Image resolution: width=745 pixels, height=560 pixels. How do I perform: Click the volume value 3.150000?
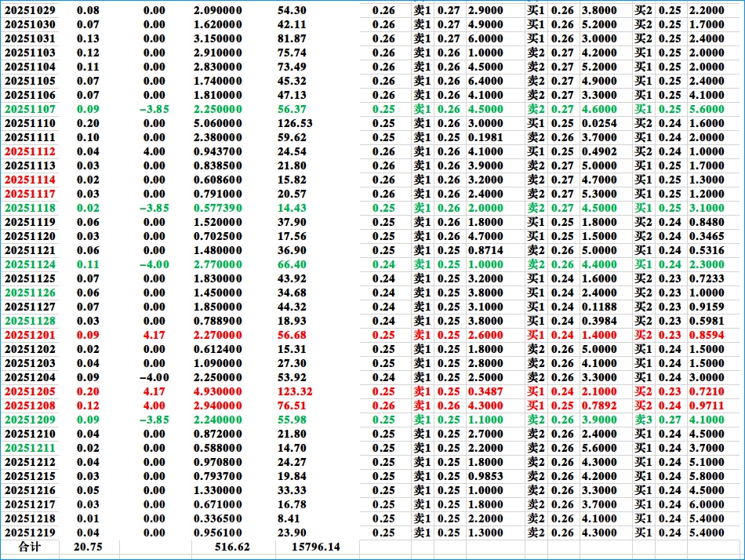tap(217, 39)
